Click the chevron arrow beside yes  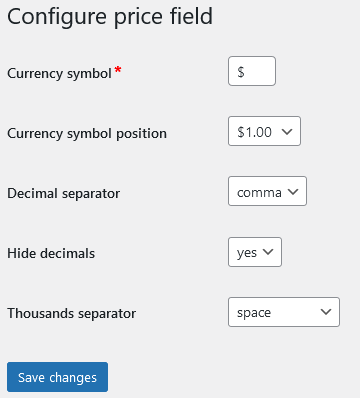coord(268,252)
